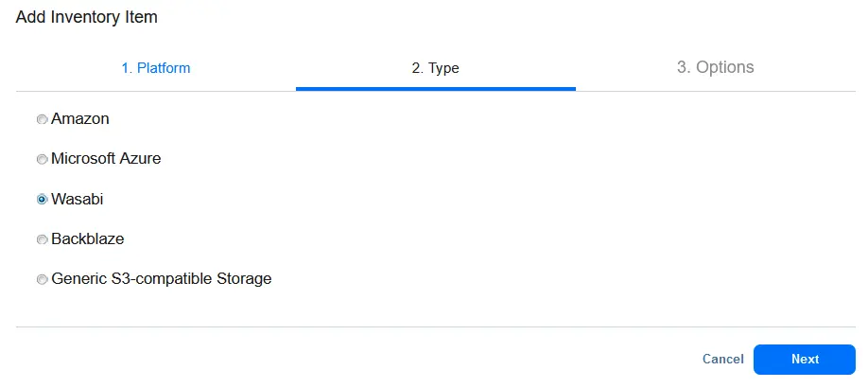Go back to the Platform step tab
Screen dimensions: 868x388
(156, 68)
